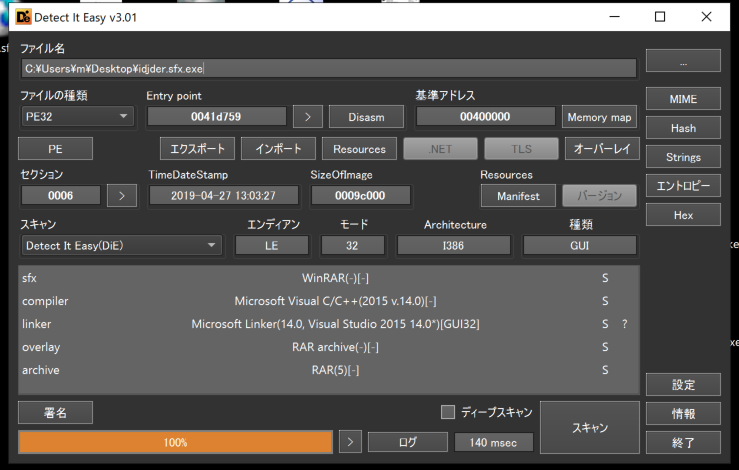Click the mode 32 field
Viewport: 739px width, 470px height.
click(352, 246)
